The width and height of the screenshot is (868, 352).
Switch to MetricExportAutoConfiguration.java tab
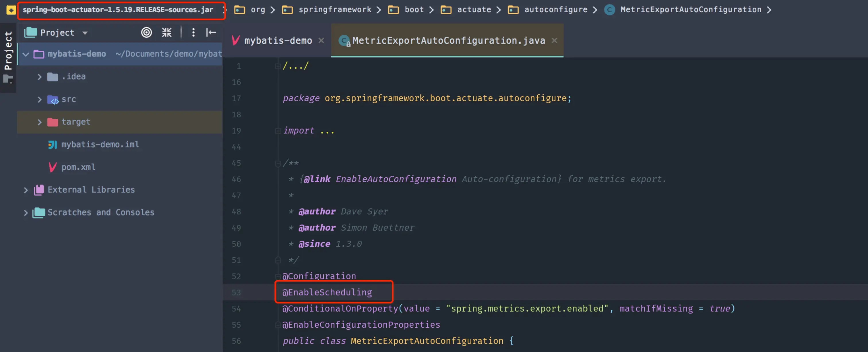click(x=448, y=41)
